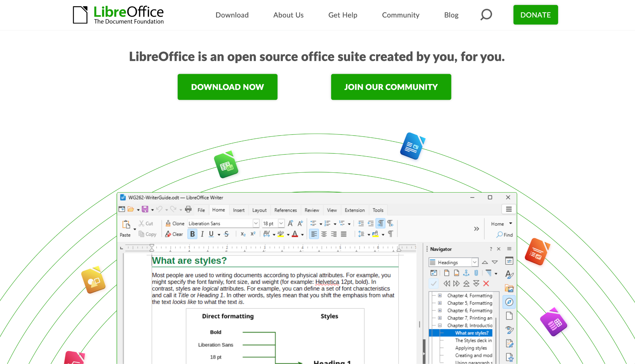The image size is (635, 364).
Task: Open the Liberation Sans font name dropdown
Action: click(256, 223)
